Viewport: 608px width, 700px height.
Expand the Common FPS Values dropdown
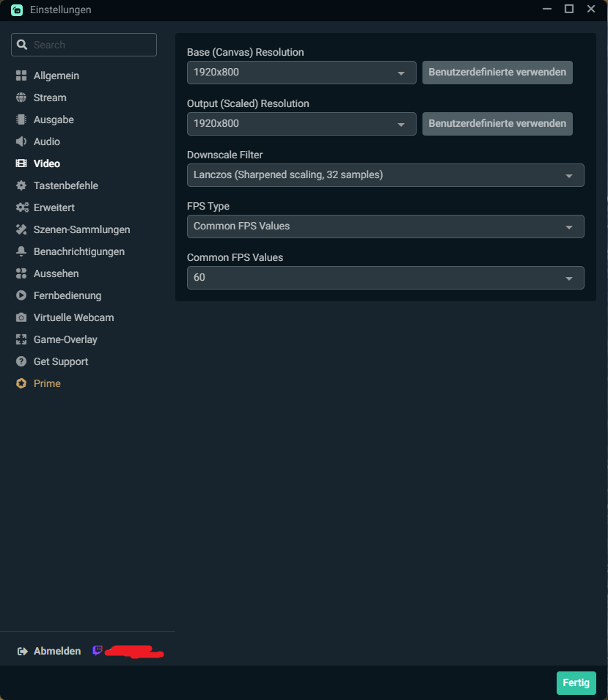pos(385,278)
